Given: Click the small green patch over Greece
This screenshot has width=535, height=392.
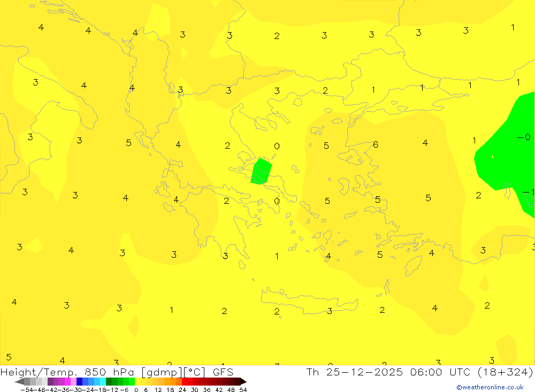Looking at the screenshot, I should (262, 171).
